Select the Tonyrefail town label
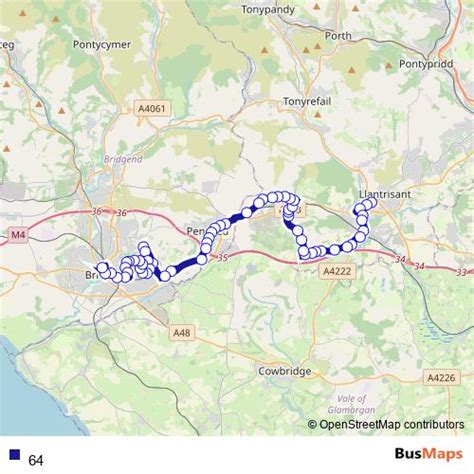 click(307, 101)
